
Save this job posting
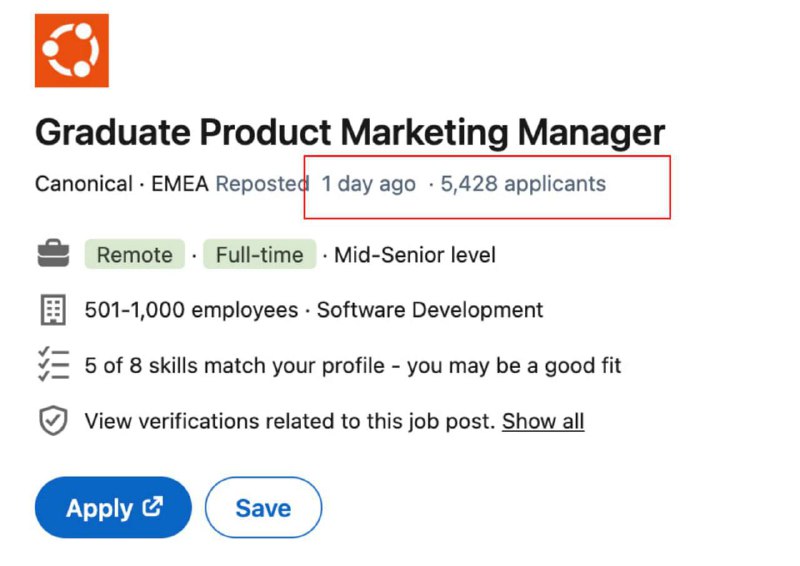pos(263,507)
